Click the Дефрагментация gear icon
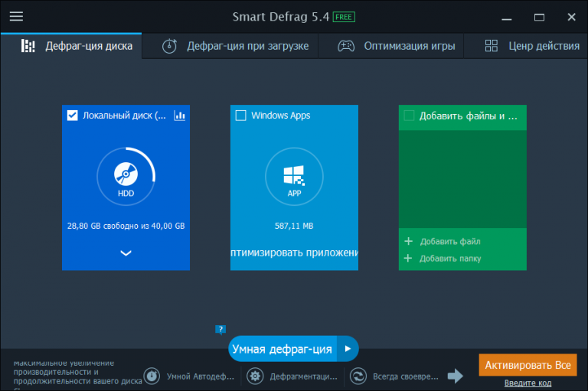 [x=256, y=376]
